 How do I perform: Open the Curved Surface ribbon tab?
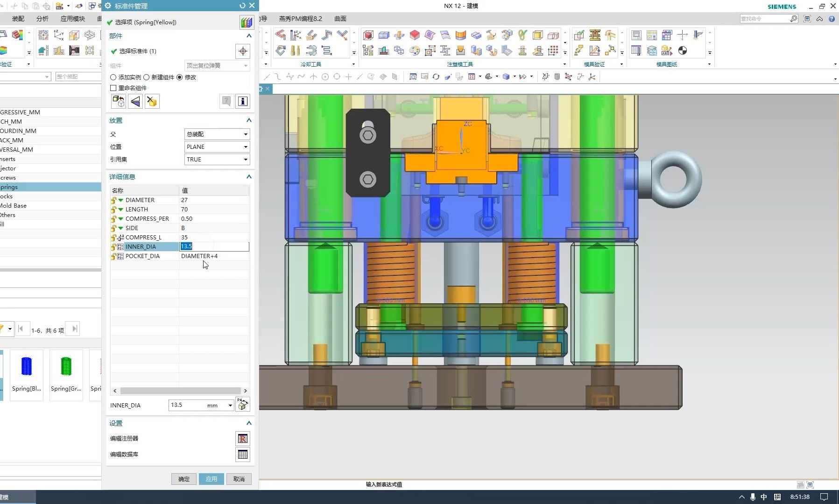coord(340,19)
